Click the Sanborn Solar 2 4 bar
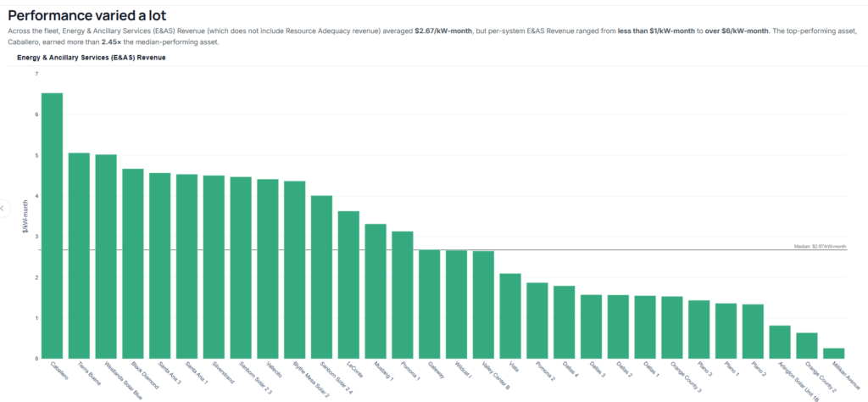The width and height of the screenshot is (868, 402). 321,276
